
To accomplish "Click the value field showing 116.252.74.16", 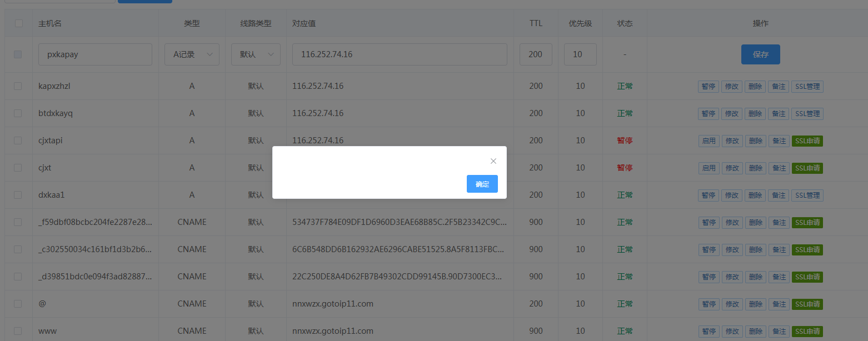I will pos(400,54).
